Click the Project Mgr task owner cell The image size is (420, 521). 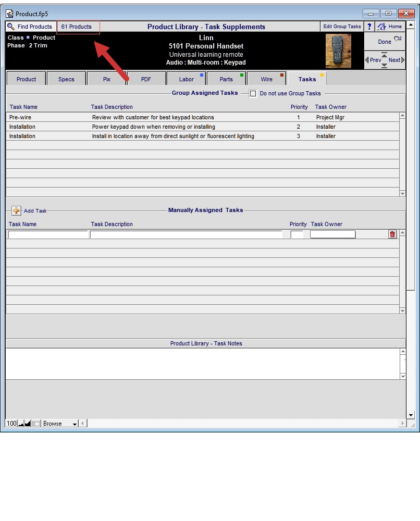(330, 117)
